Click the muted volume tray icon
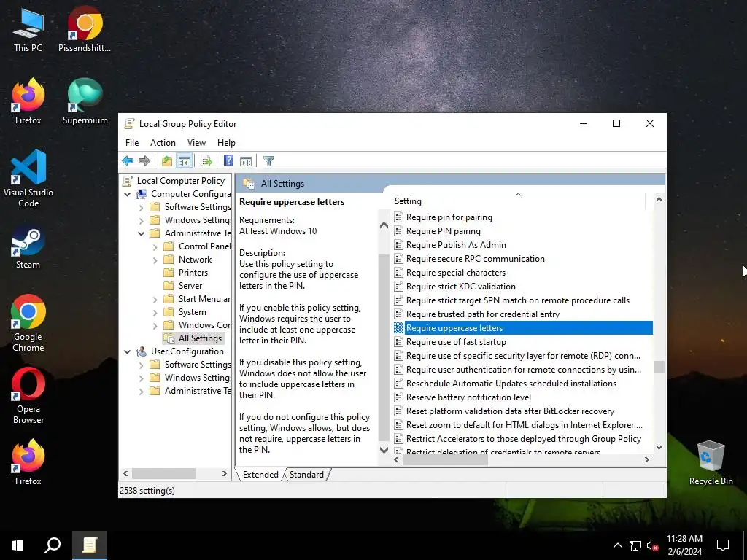 (x=653, y=545)
